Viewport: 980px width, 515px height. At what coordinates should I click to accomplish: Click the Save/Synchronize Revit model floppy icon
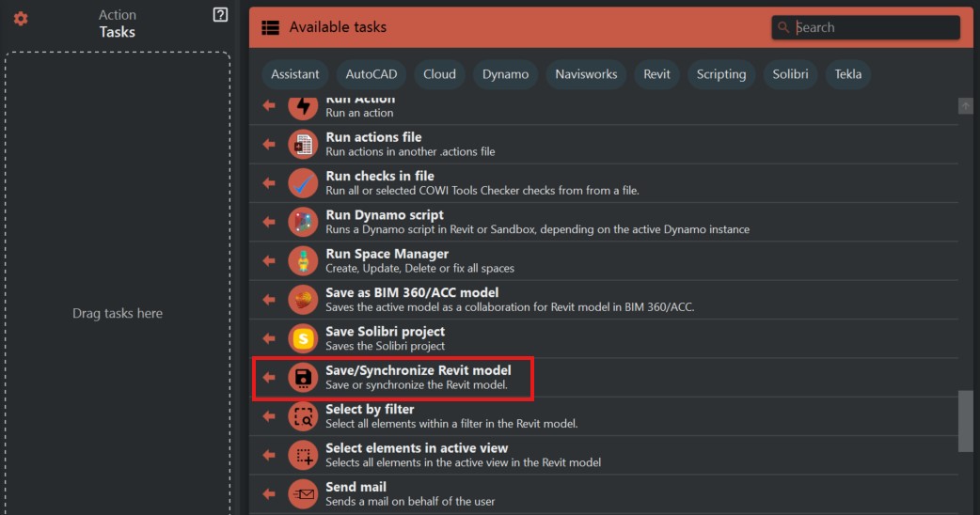(303, 378)
